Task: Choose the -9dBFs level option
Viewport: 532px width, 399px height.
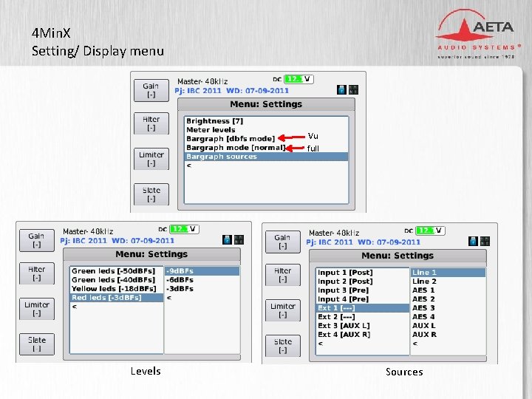Action: (202, 271)
